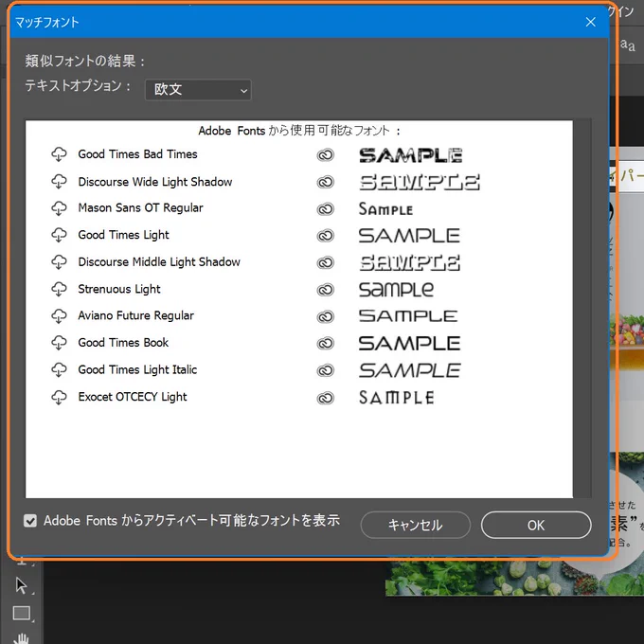644x644 pixels.
Task: Activate Good Times Light Italic cloud icon
Action: 59,369
